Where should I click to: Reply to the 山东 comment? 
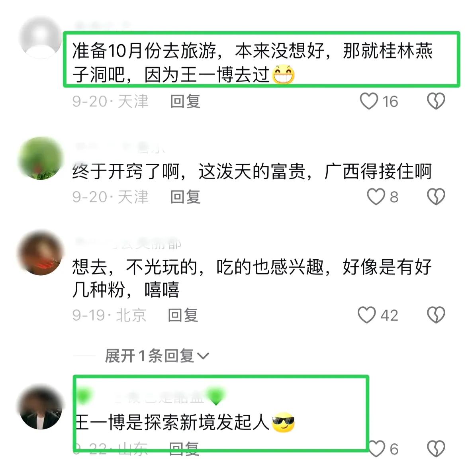click(184, 449)
